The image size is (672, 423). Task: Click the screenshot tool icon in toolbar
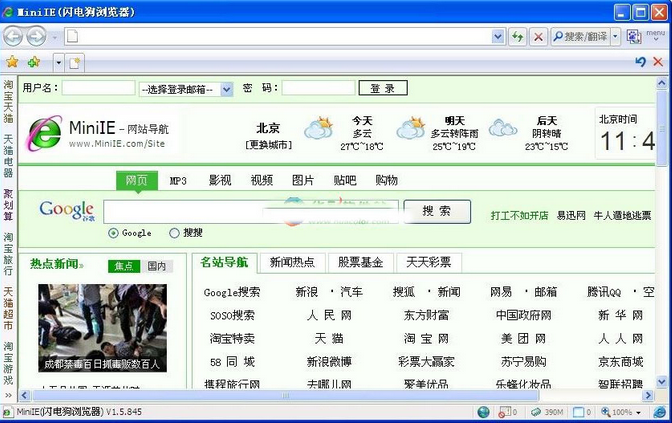634,37
